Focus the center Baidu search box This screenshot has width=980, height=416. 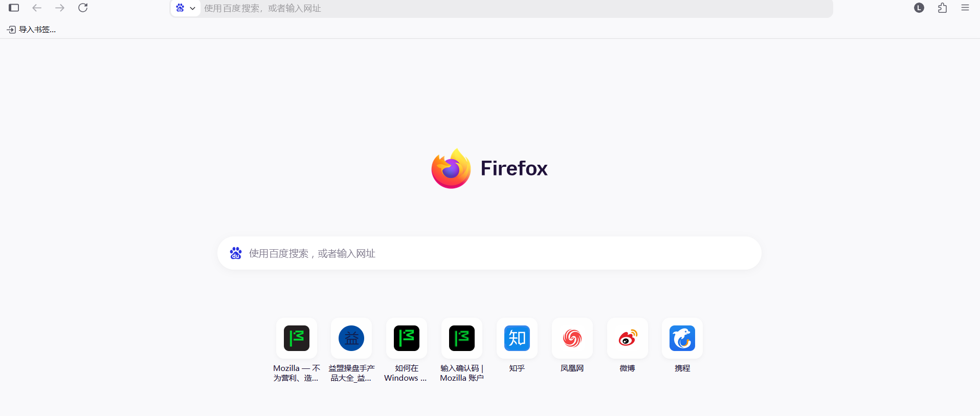(x=489, y=253)
